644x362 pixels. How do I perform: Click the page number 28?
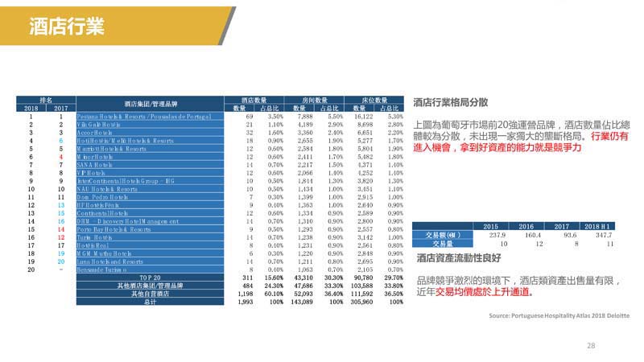[591, 346]
